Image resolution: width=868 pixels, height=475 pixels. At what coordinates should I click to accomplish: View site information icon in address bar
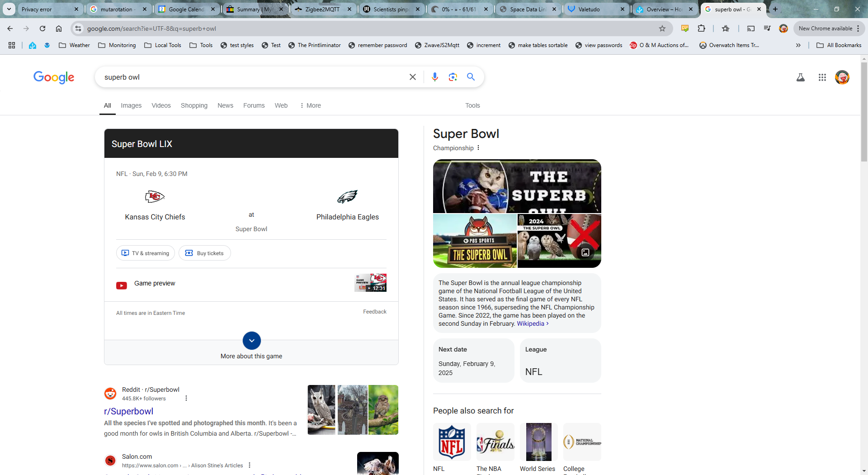(x=78, y=28)
